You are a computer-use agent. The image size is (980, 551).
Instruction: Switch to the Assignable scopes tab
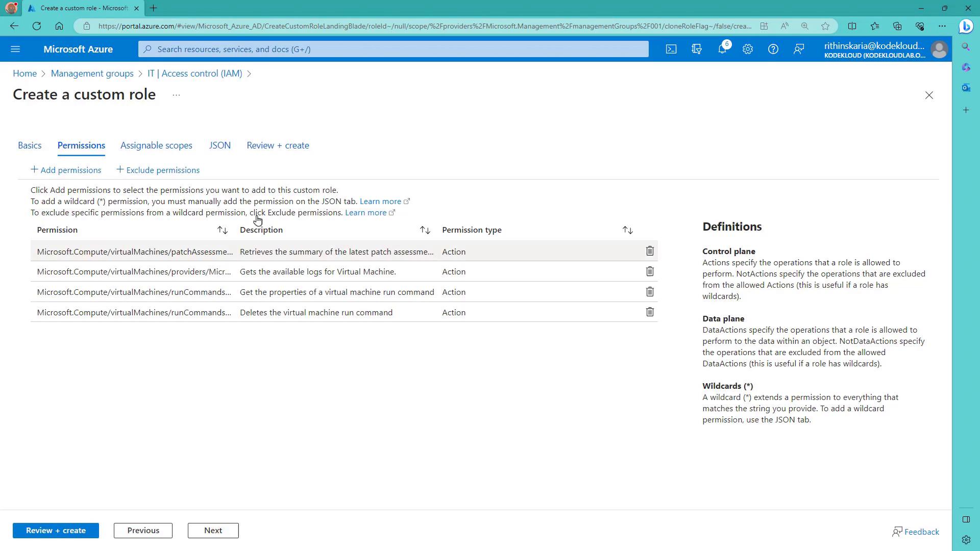coord(156,145)
